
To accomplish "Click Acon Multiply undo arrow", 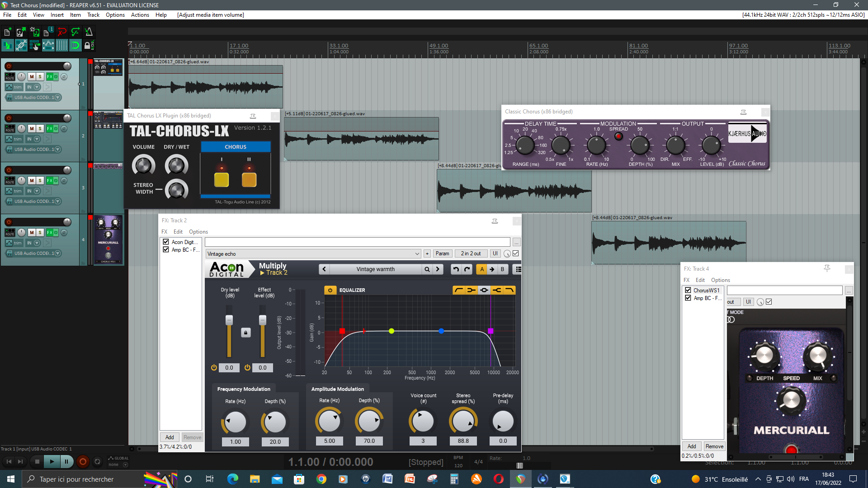I will point(456,269).
